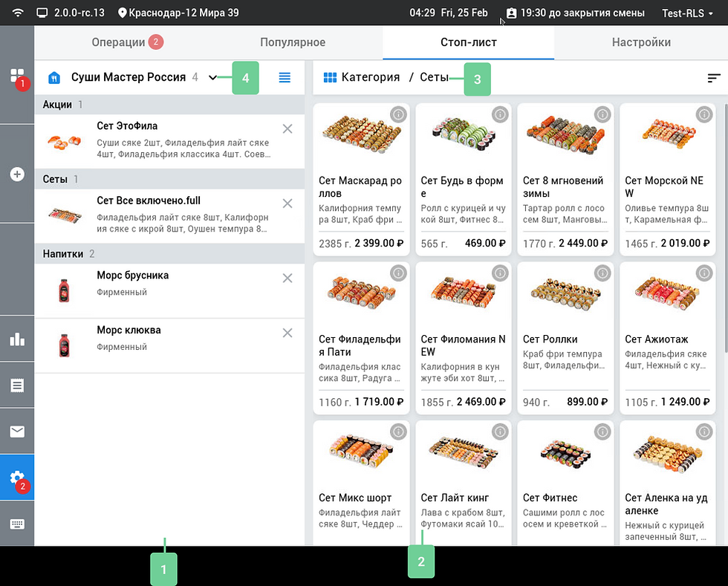Viewport: 728px width, 586px height.
Task: Remove Морс брусника from the stop-list
Action: point(287,278)
